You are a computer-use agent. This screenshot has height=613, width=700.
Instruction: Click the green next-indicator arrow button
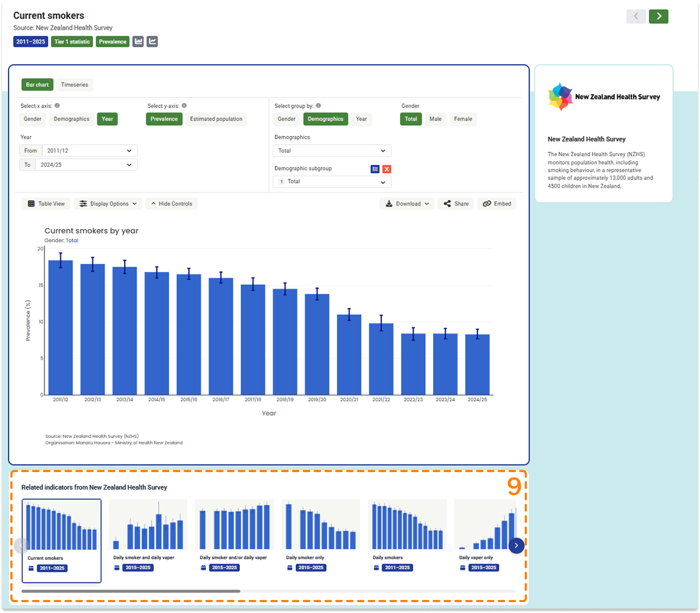659,16
